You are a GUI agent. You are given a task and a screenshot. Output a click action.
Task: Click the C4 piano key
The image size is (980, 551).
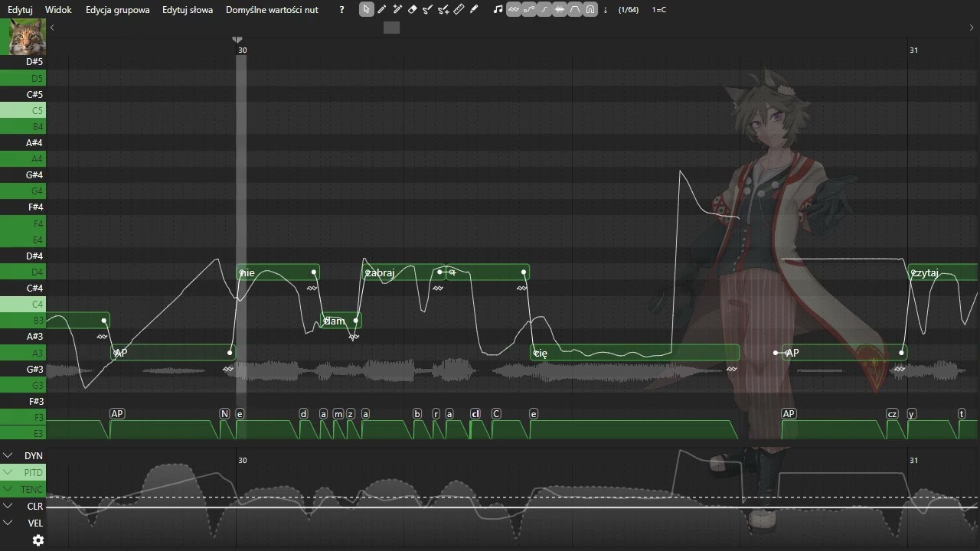pos(23,305)
